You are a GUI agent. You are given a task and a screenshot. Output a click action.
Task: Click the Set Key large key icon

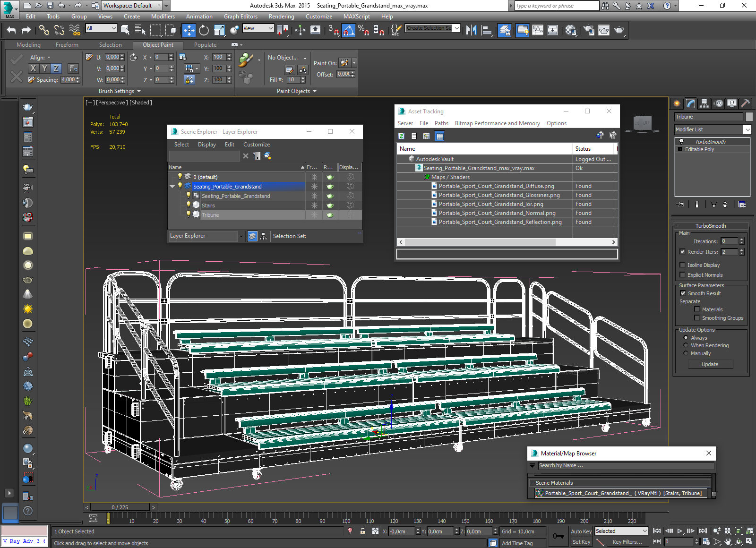pos(558,536)
